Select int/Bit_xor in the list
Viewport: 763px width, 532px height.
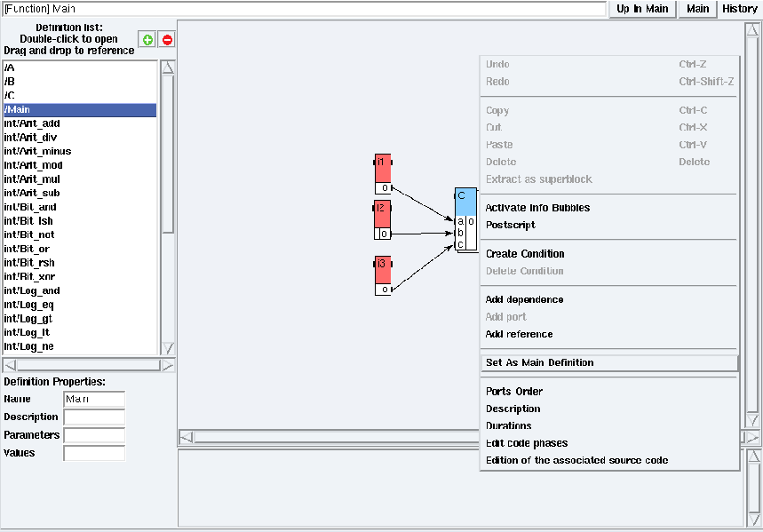click(x=80, y=276)
